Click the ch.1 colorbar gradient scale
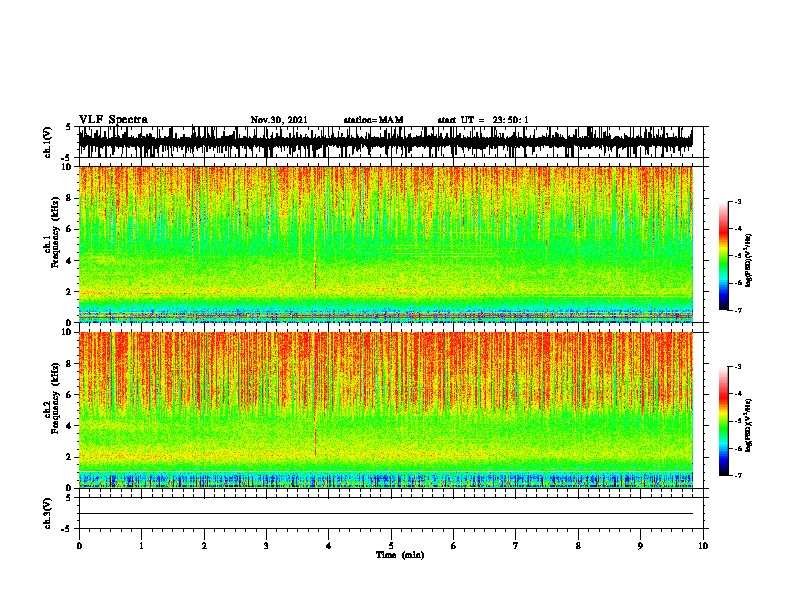Image resolution: width=792 pixels, height=612 pixels. point(724,256)
